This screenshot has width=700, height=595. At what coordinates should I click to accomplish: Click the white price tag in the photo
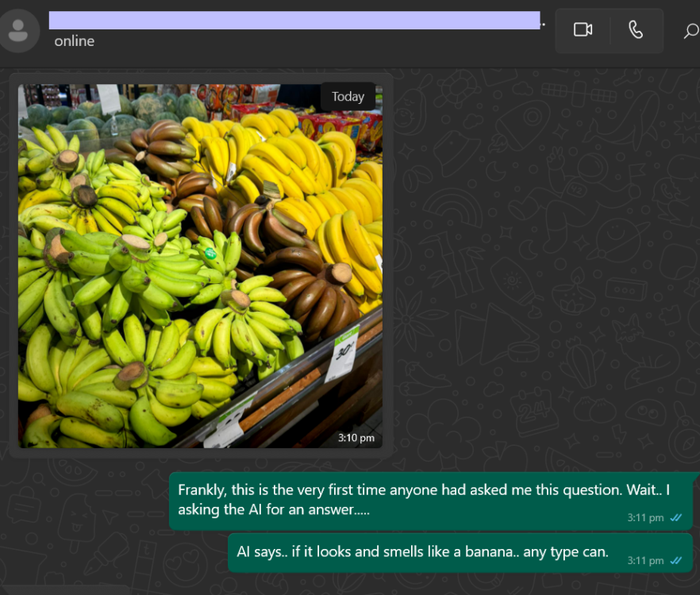point(342,352)
